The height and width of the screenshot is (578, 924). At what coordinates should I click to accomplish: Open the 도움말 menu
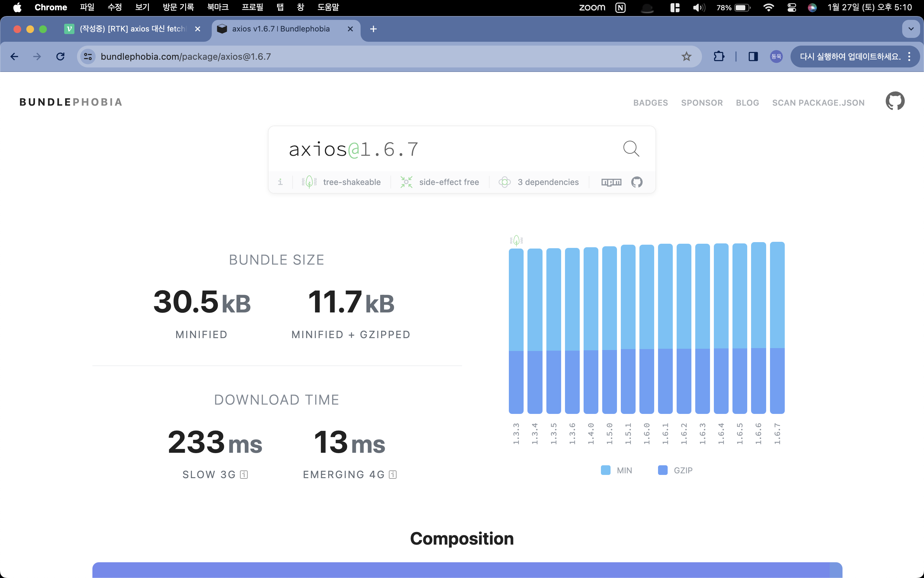pyautogui.click(x=328, y=7)
